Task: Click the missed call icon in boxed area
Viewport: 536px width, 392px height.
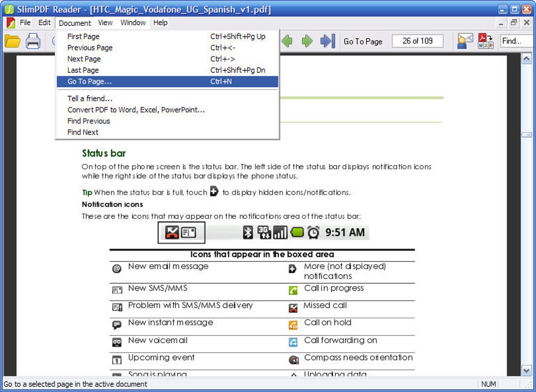Action: pos(172,232)
